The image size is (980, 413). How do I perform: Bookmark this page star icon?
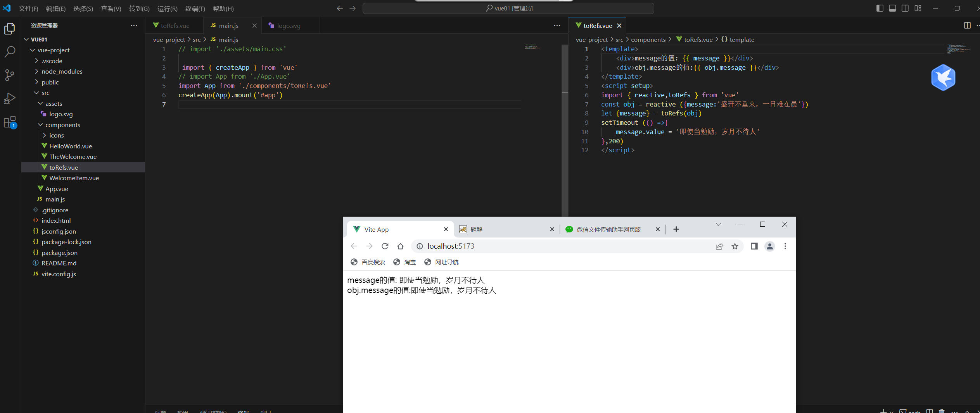735,246
